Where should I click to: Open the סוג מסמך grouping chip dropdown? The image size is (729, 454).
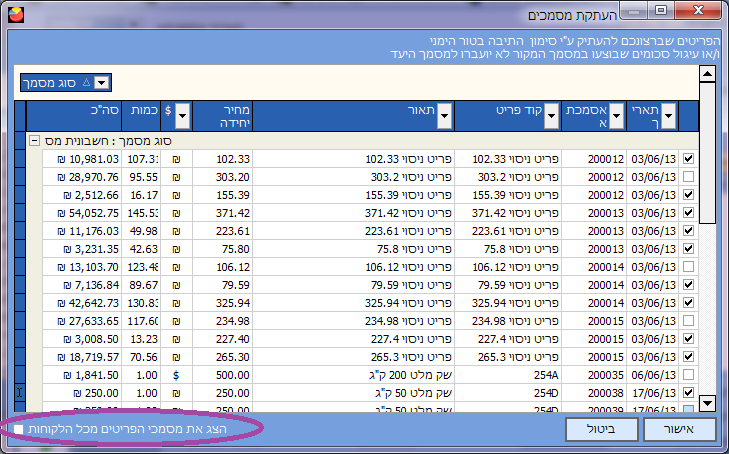click(101, 83)
